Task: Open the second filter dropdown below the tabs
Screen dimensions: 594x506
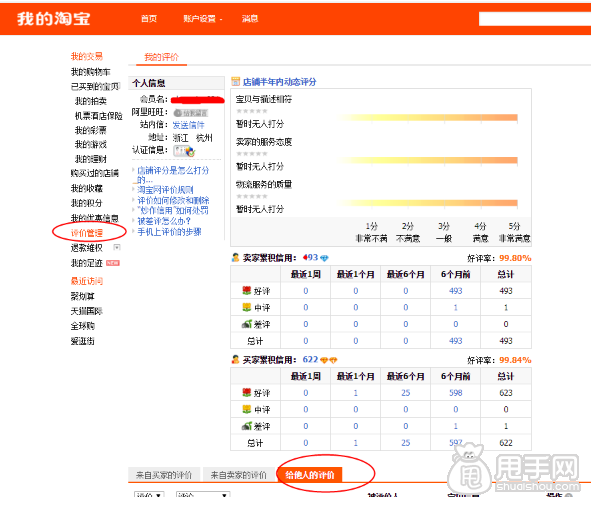Action: click(x=203, y=495)
